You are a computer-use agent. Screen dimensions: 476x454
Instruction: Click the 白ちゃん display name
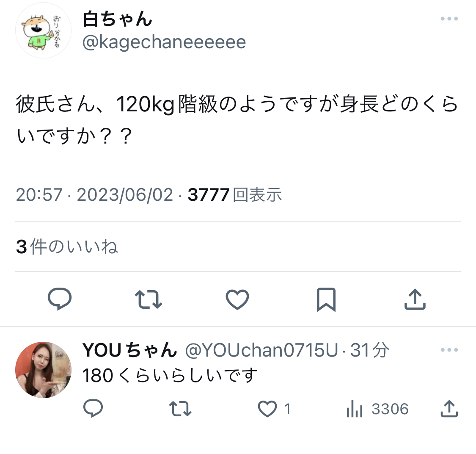pyautogui.click(x=117, y=19)
